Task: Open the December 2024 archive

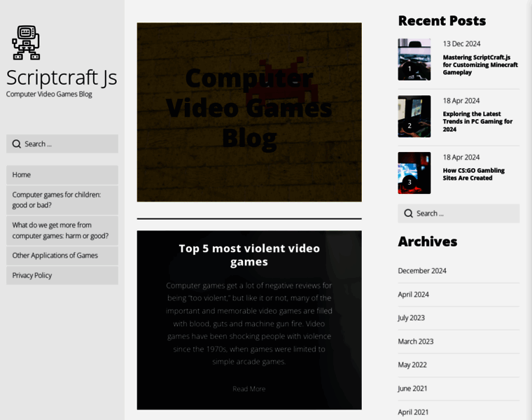Action: coord(422,271)
